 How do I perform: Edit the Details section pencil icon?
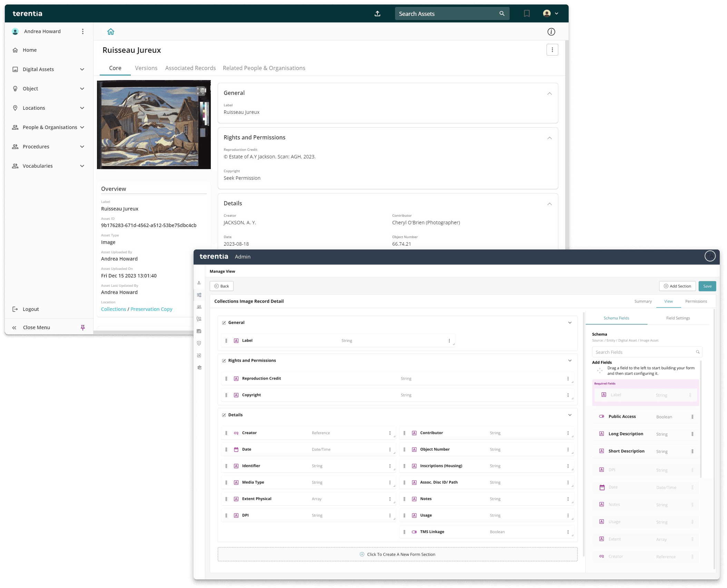pyautogui.click(x=224, y=415)
